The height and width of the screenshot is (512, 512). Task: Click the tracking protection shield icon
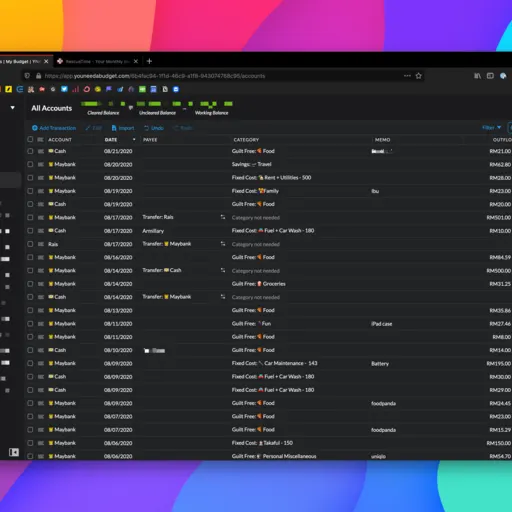coord(28,76)
